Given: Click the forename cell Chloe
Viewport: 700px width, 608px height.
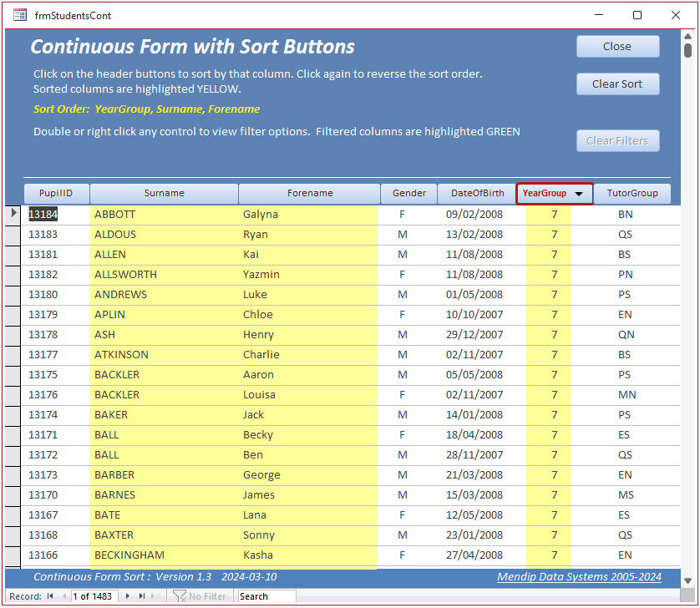Looking at the screenshot, I should (308, 315).
